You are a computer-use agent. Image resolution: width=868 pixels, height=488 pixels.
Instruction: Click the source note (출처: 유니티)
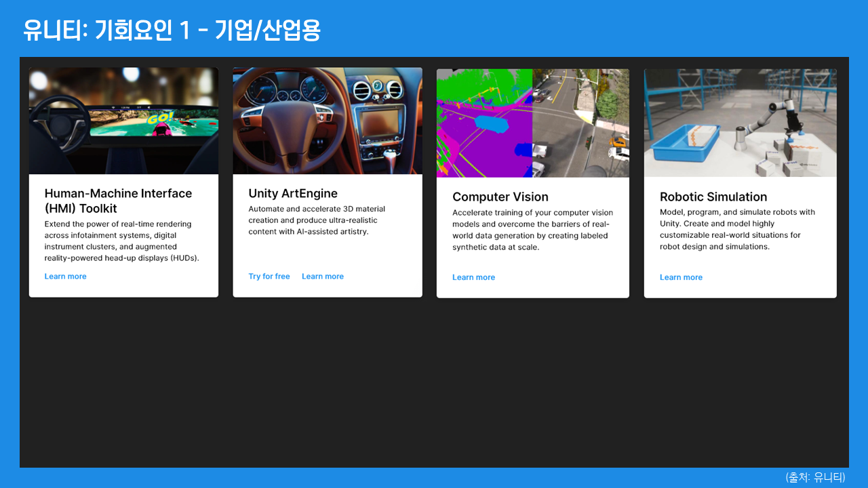click(x=815, y=477)
